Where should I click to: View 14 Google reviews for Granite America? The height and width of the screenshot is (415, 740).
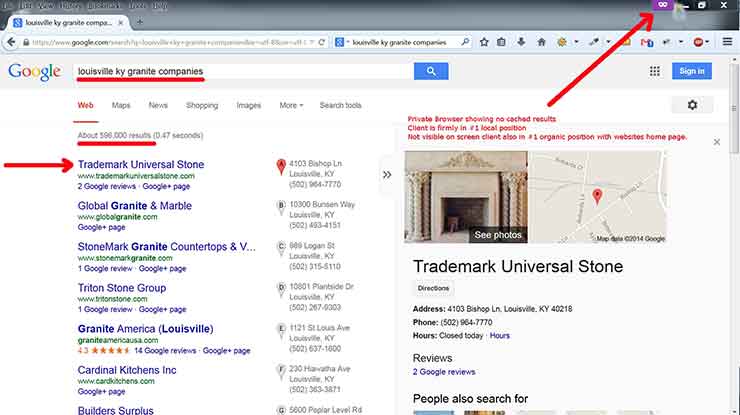pyautogui.click(x=165, y=351)
